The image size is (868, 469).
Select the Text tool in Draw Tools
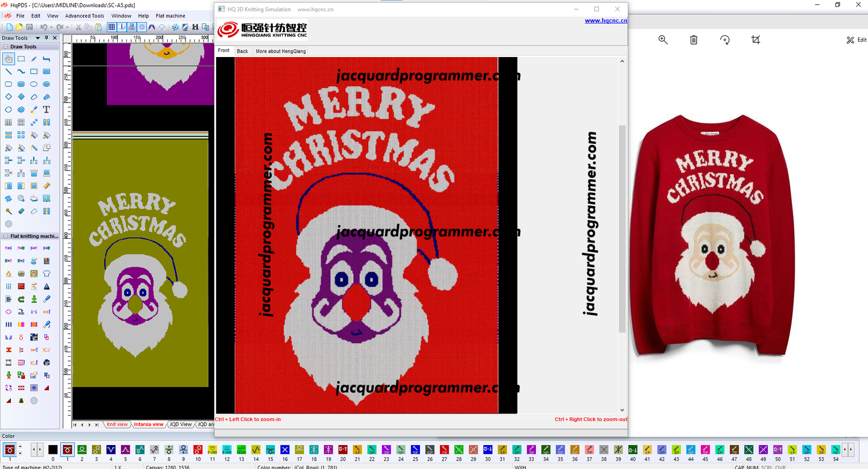(47, 110)
